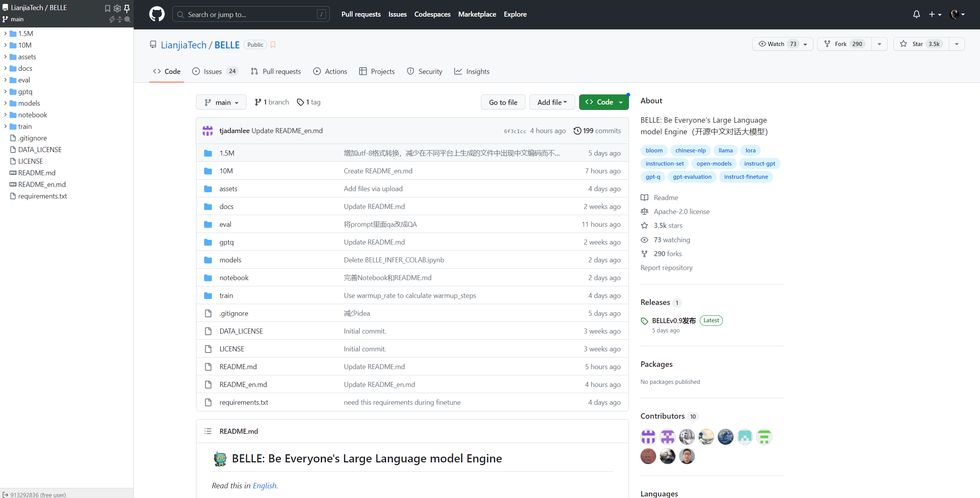Click the gpt-evaluation topic tag
This screenshot has height=498, width=980.
pyautogui.click(x=692, y=177)
